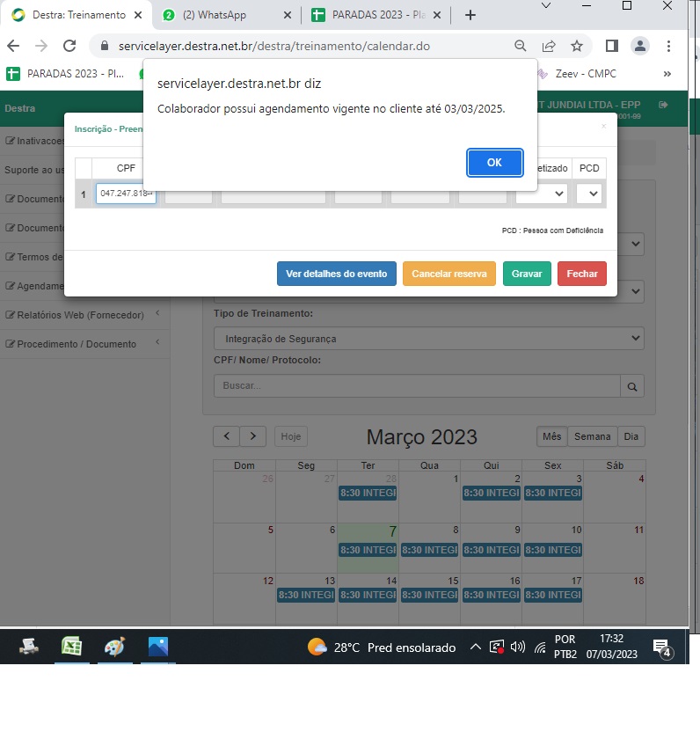This screenshot has width=700, height=739.
Task: Open the Chrome profile avatar icon
Action: tap(640, 46)
